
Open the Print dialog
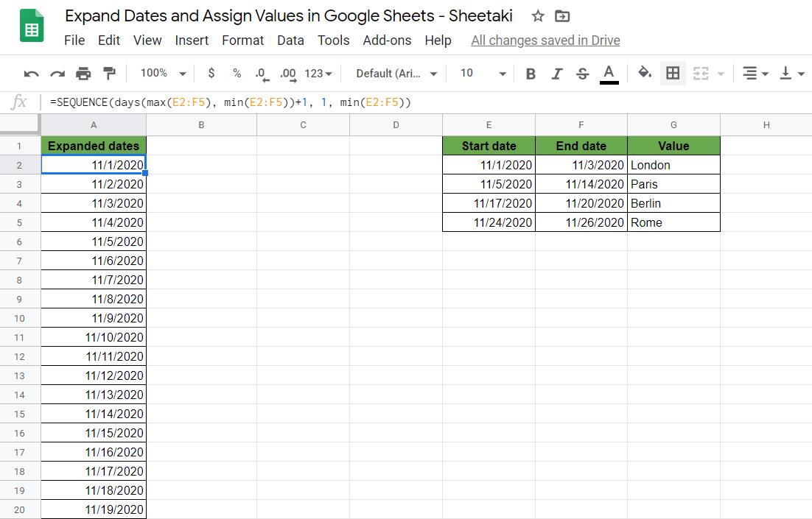pyautogui.click(x=83, y=73)
